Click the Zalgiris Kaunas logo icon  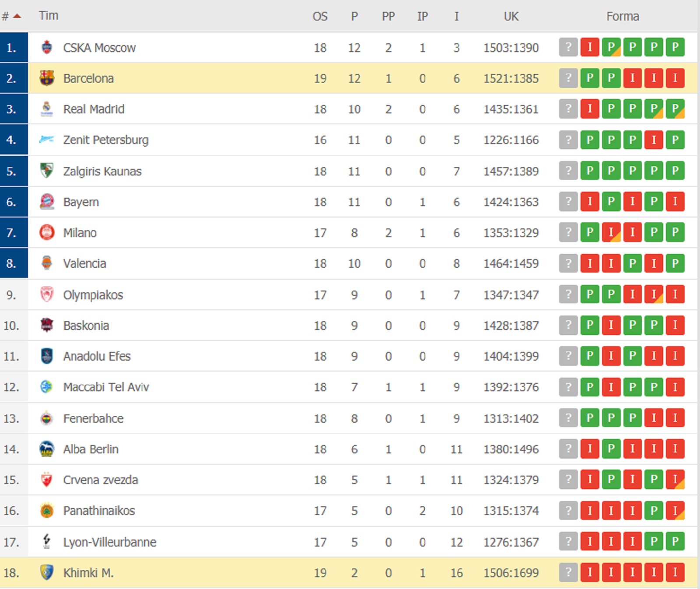click(47, 171)
